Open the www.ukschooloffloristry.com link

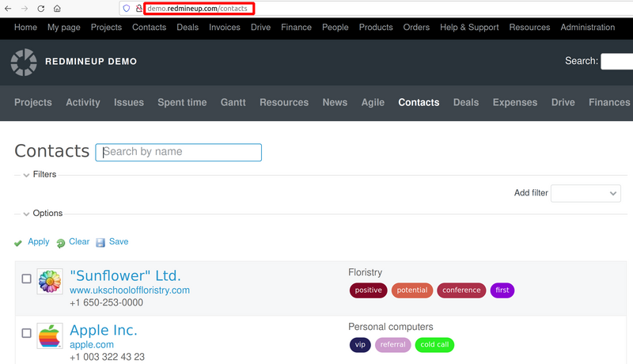pos(130,290)
